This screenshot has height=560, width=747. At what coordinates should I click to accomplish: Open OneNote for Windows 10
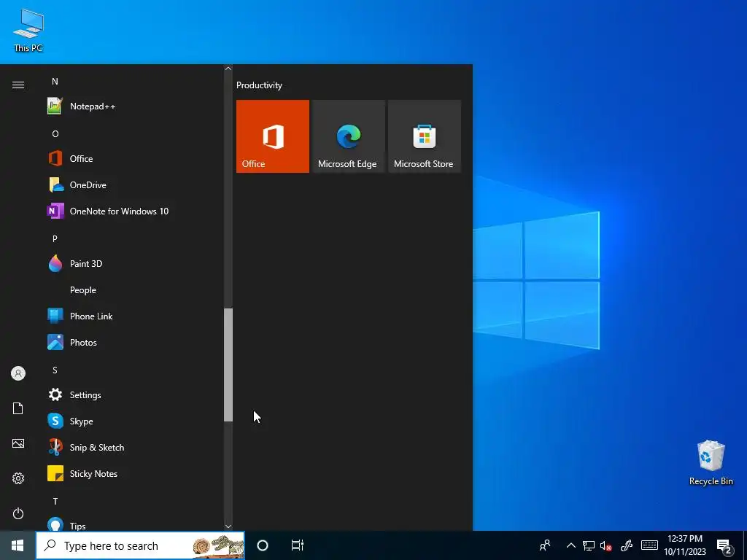(x=133, y=211)
